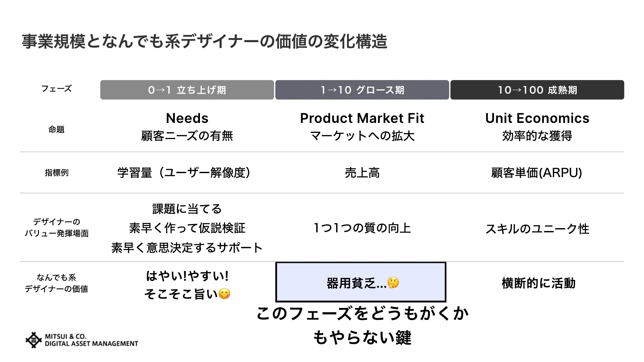Click the DIGITAL ASSET MANAGEMENT footer text
The width and height of the screenshot is (644, 362).
tap(91, 344)
